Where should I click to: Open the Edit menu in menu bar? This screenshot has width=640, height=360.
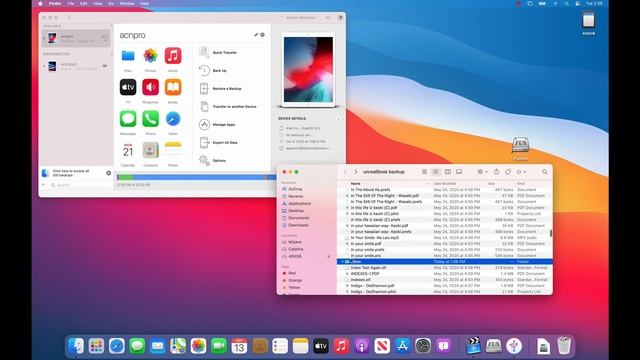tap(84, 3)
